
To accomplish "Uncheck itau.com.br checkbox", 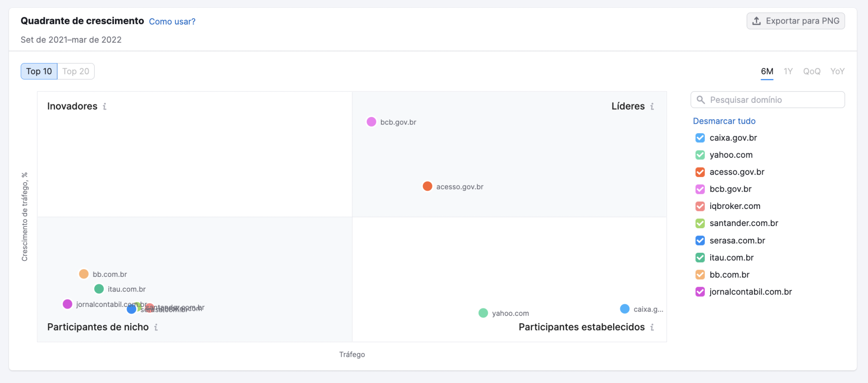I will point(700,257).
